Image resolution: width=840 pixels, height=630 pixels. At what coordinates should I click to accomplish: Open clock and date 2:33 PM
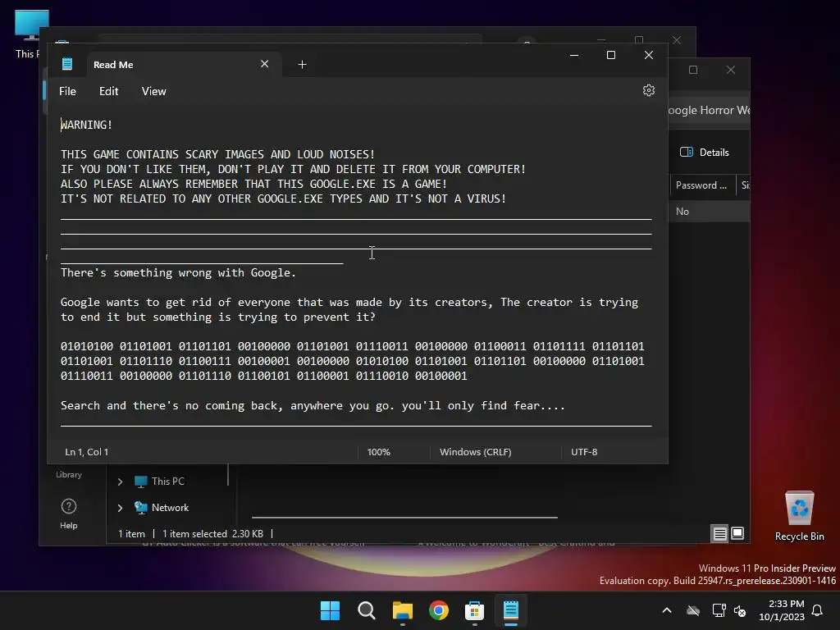(782, 610)
